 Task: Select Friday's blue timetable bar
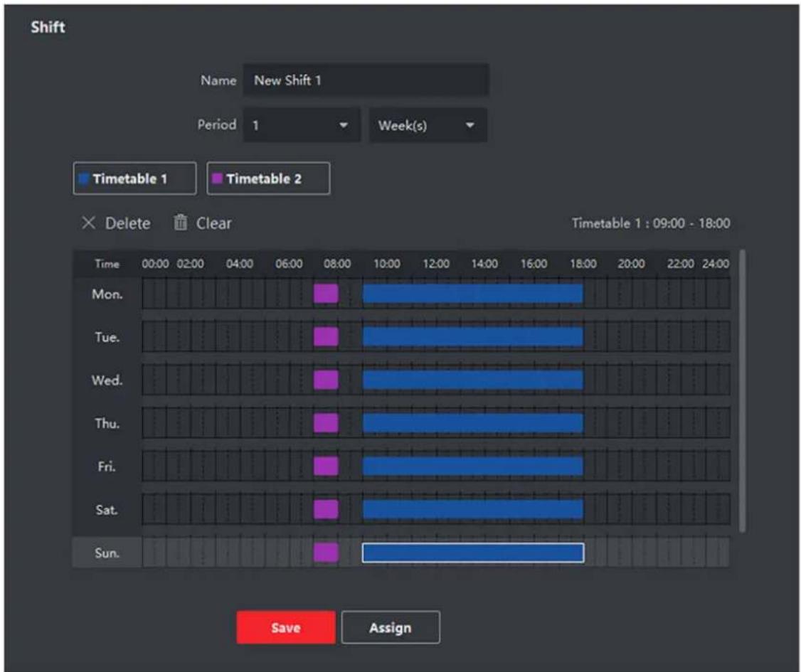click(472, 466)
